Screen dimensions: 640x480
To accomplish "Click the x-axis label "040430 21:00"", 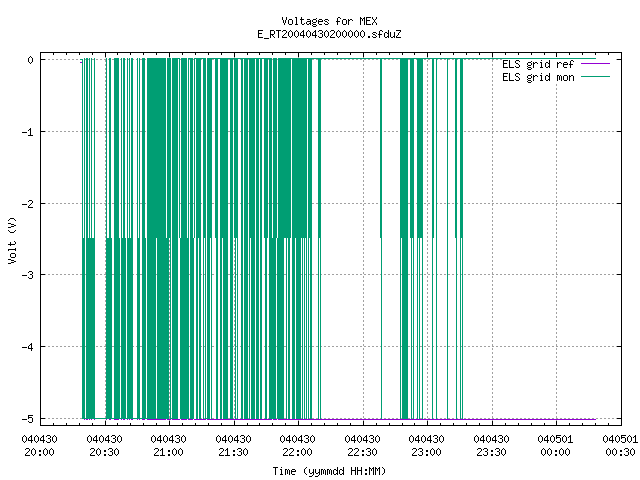I will pos(169,446).
